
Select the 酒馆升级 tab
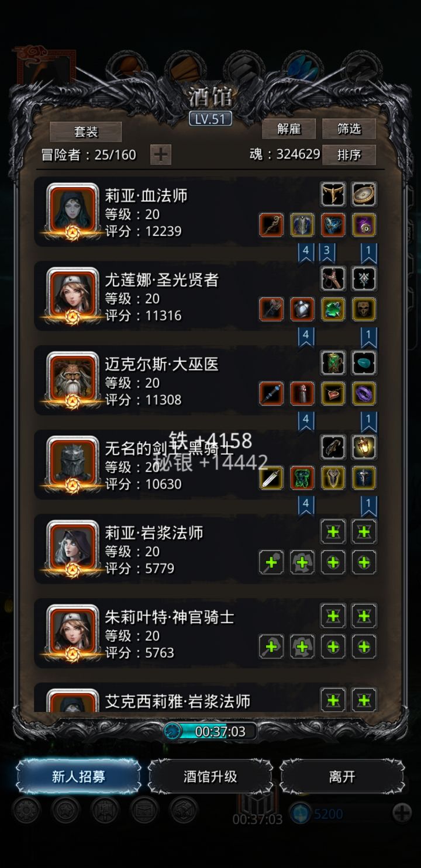(x=210, y=777)
